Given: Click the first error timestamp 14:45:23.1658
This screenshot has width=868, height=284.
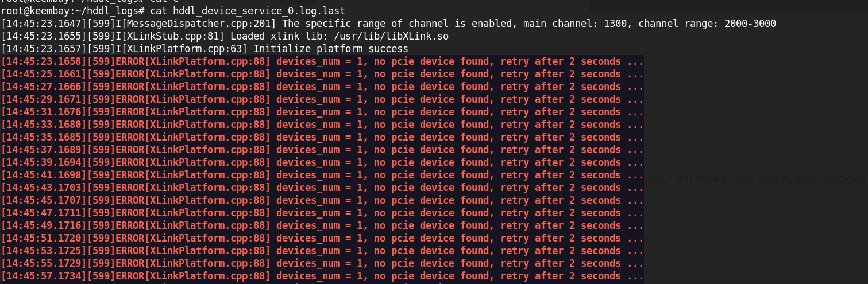Looking at the screenshot, I should (x=44, y=61).
